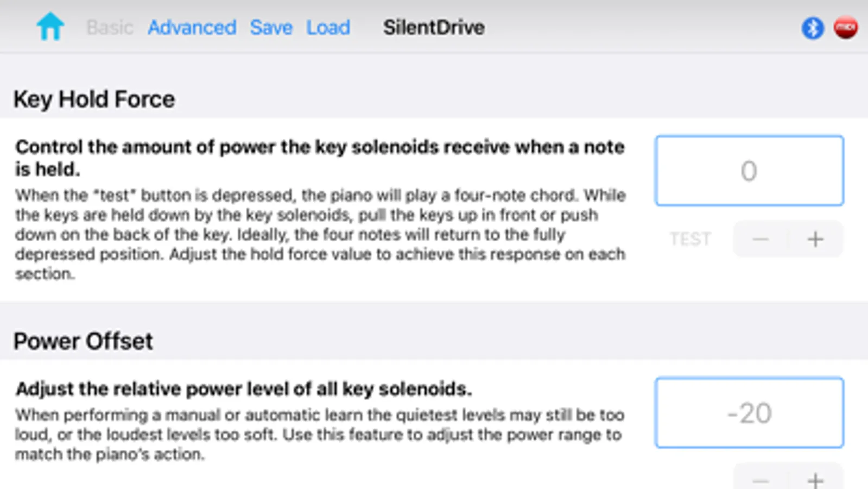Click the SilentDrive title
Image resolution: width=868 pixels, height=489 pixels.
click(434, 27)
